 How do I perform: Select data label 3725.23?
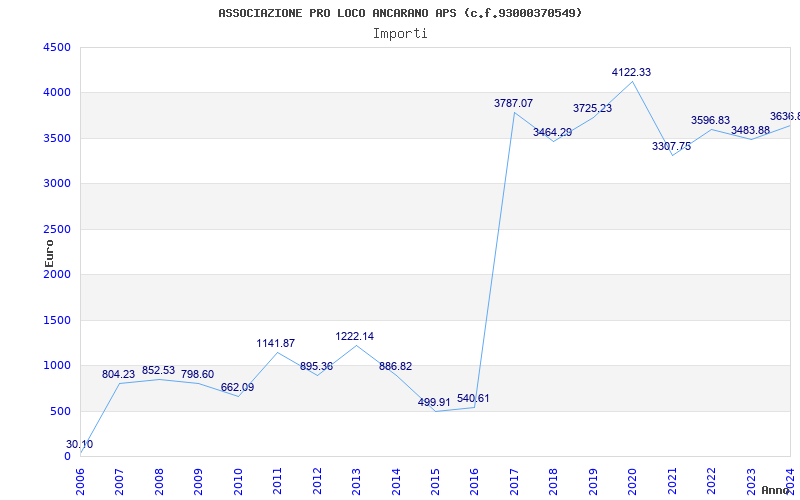coord(592,109)
